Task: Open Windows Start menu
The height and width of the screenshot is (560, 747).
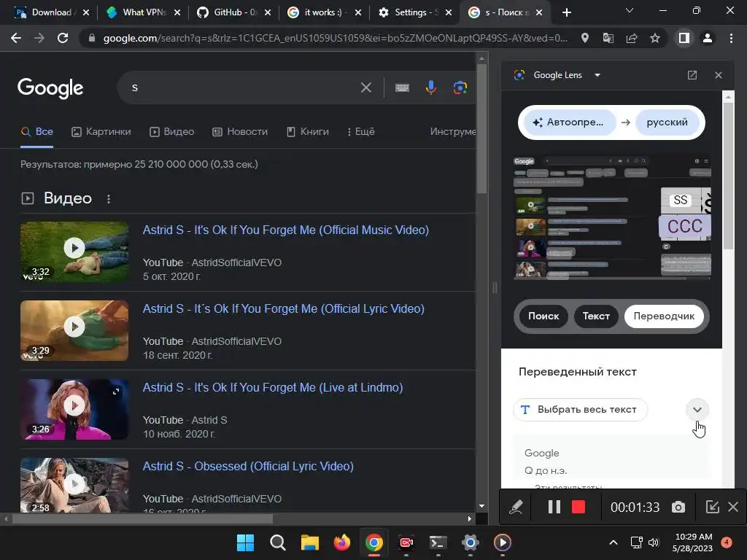Action: pos(245,542)
